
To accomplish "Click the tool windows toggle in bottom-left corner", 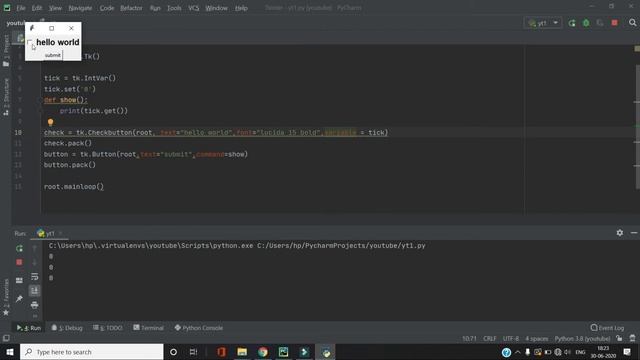I will pos(6,338).
